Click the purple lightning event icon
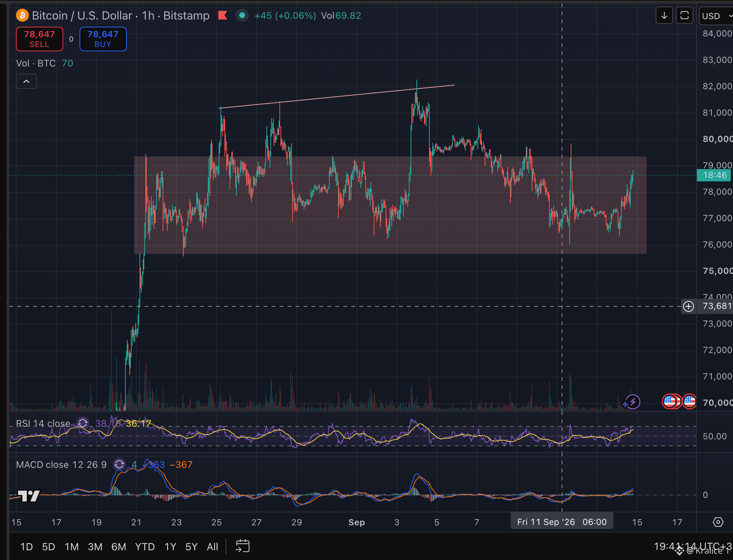Screen dimensions: 733x560 point(633,402)
